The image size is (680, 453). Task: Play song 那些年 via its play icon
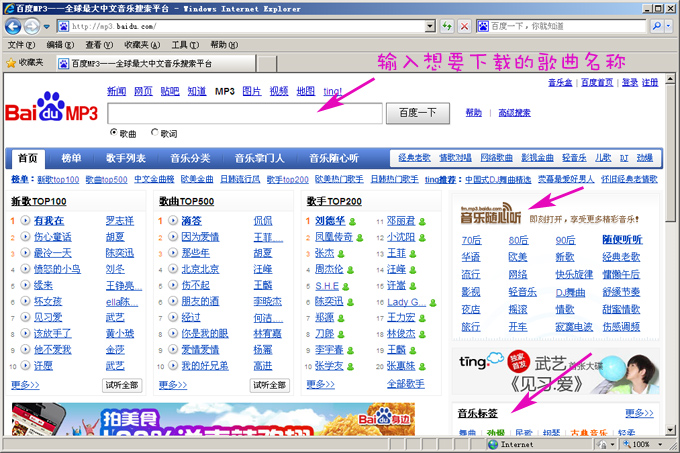173,253
